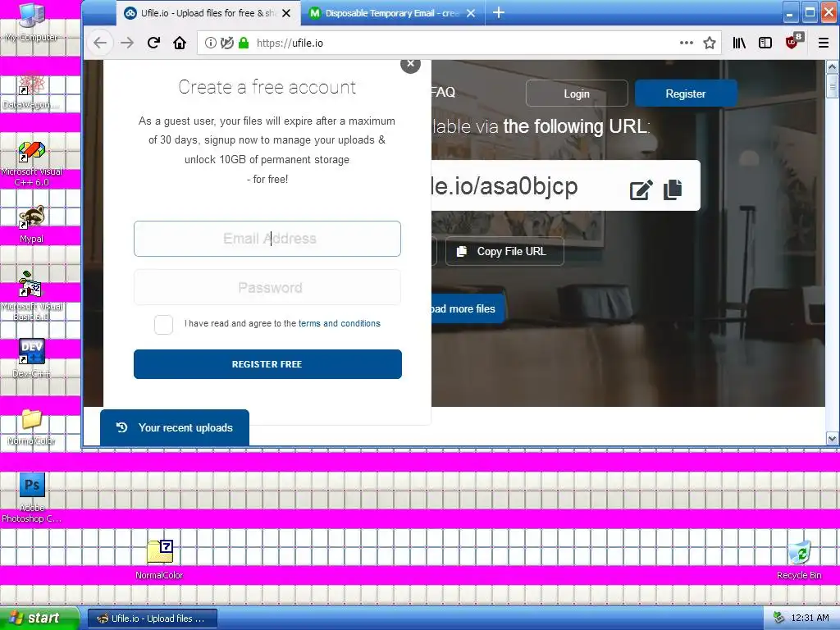Click the Password field
840x630 pixels.
[x=267, y=288]
